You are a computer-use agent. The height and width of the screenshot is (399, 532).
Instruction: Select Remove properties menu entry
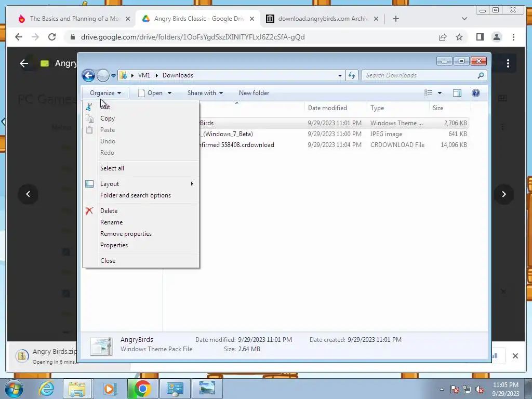pos(141,234)
